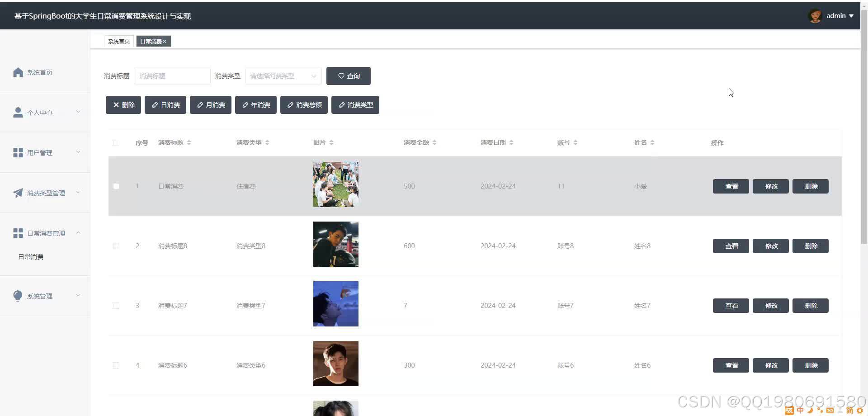Open 用户管理 label in the sidebar
Screen dimensions: 868x416
pos(40,153)
